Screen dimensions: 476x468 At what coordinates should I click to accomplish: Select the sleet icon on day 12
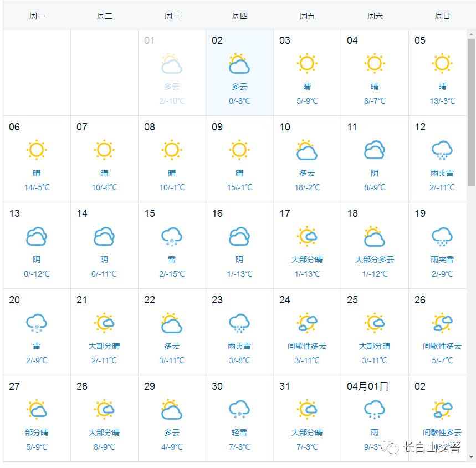coord(442,150)
